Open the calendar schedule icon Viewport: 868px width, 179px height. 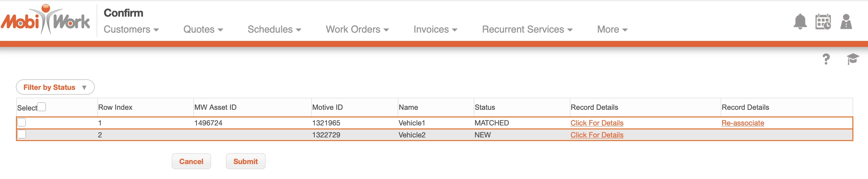pos(823,22)
